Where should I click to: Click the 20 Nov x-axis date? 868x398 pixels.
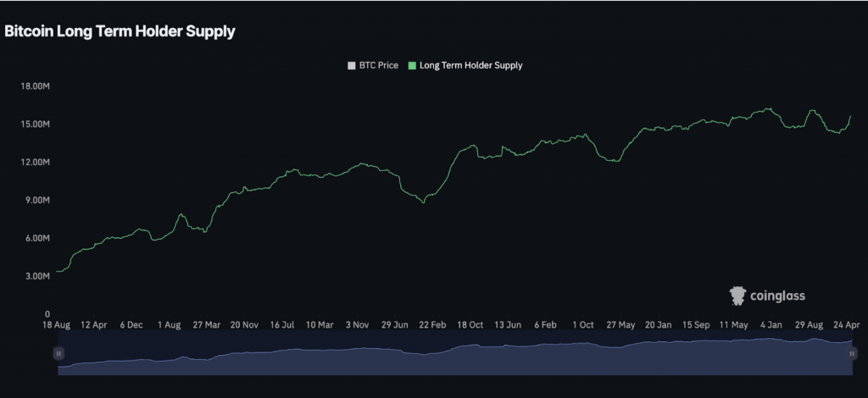pyautogui.click(x=243, y=325)
